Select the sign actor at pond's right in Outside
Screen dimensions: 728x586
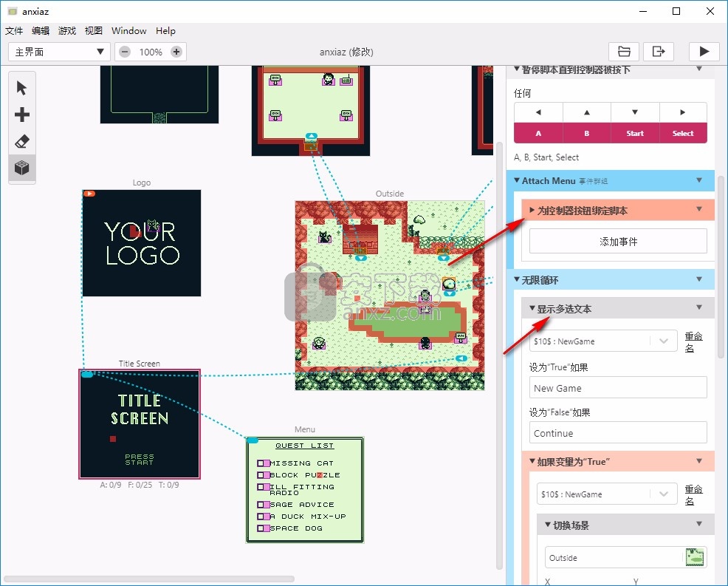click(461, 337)
